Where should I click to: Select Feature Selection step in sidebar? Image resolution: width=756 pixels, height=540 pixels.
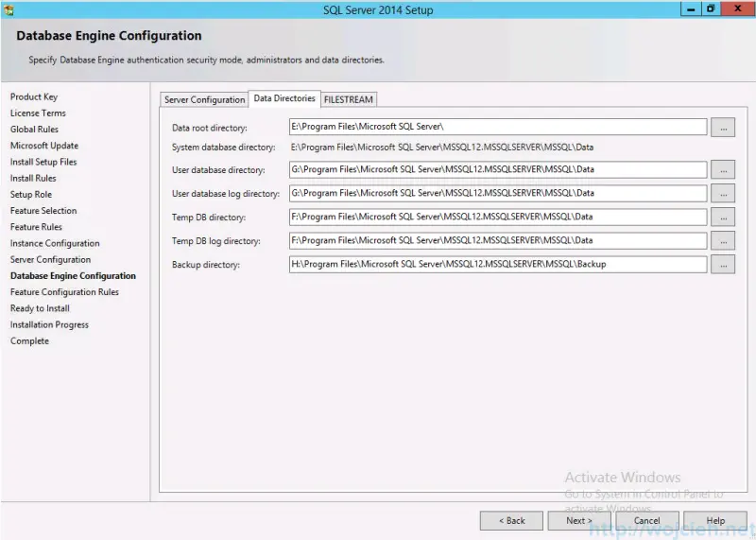(43, 210)
